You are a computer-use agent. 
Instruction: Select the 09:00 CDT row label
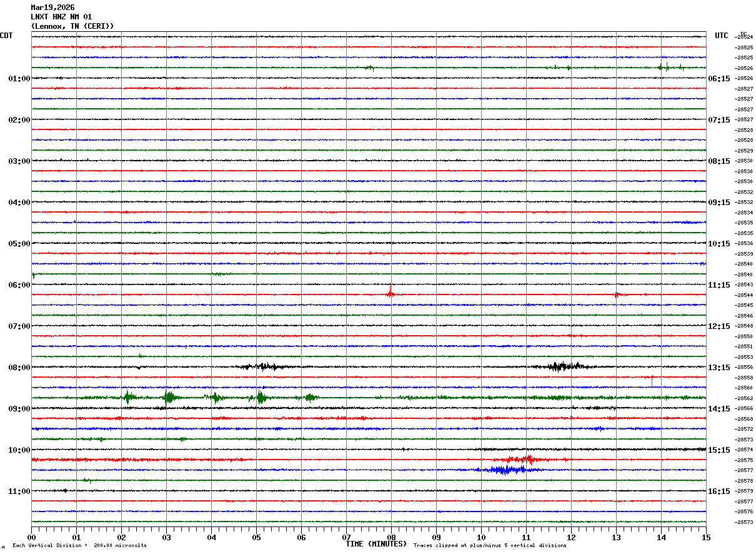pyautogui.click(x=19, y=409)
